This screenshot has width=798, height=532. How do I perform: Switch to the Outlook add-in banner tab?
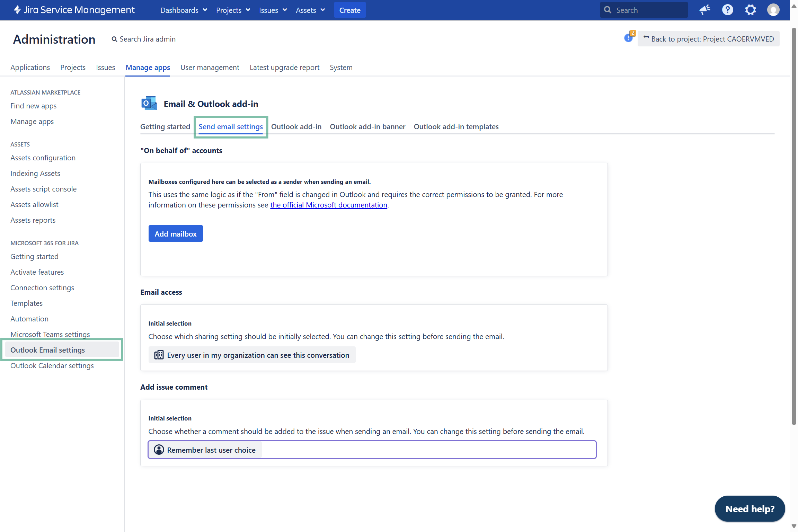(x=367, y=127)
